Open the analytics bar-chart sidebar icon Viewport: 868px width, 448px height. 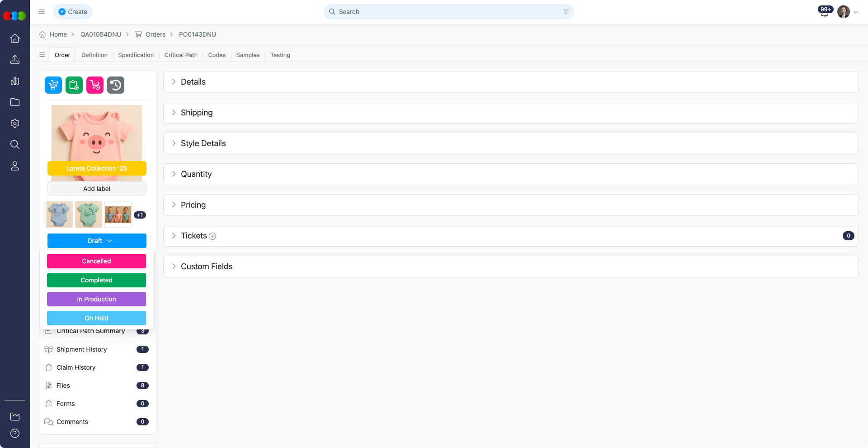tap(15, 81)
